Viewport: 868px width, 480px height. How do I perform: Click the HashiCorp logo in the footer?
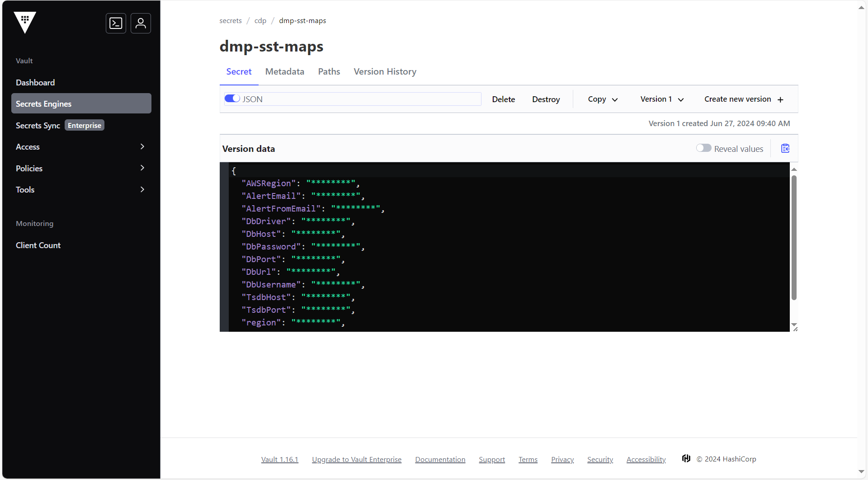click(x=686, y=458)
